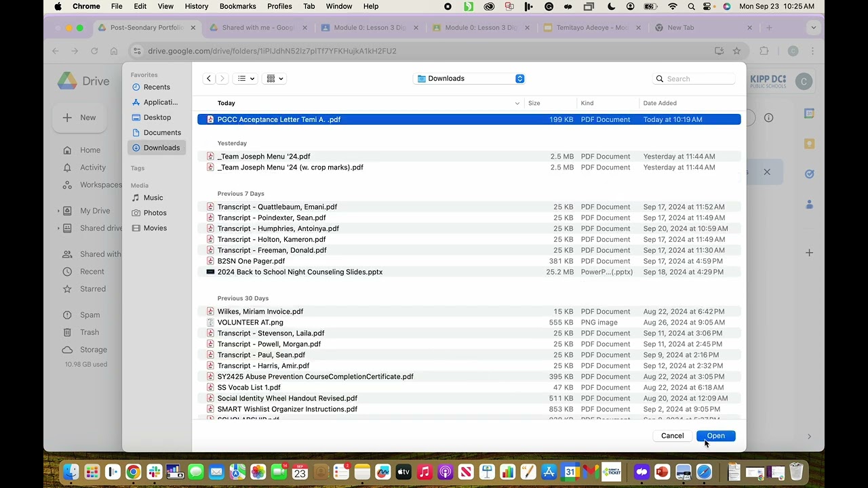
Task: Open the Downloads location pop-up menu
Action: coord(469,79)
